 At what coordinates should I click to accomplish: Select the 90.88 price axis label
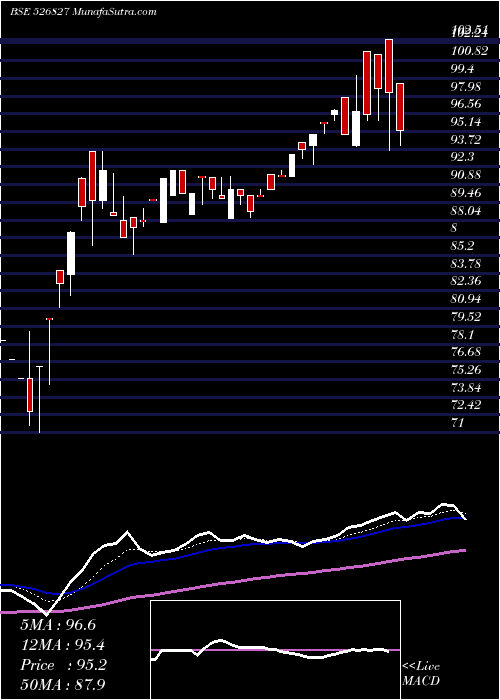[468, 175]
